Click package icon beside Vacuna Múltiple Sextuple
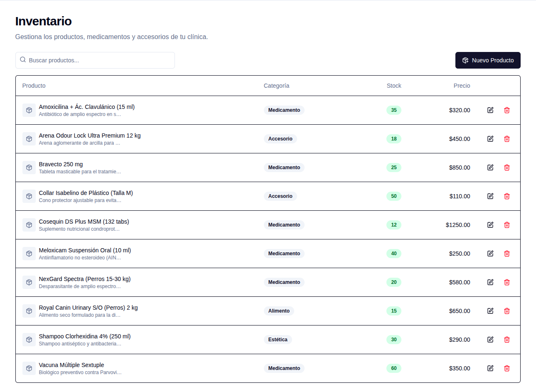The width and height of the screenshot is (536, 392). 29,368
